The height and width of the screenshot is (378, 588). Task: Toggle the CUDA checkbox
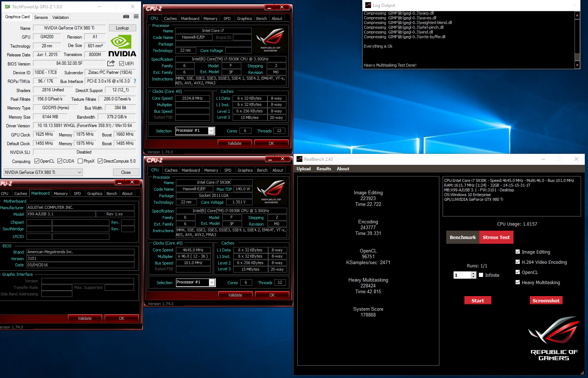[x=60, y=161]
